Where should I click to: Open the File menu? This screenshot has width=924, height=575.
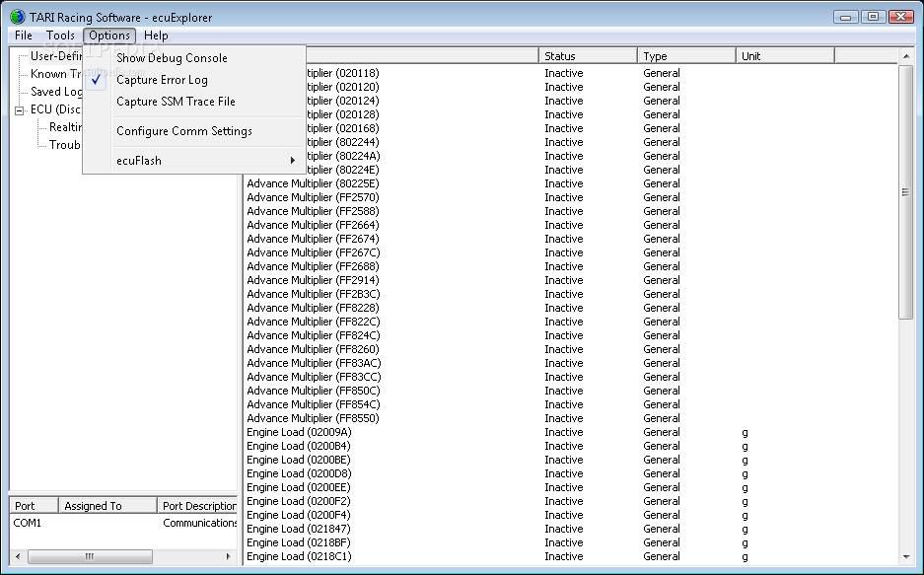24,36
